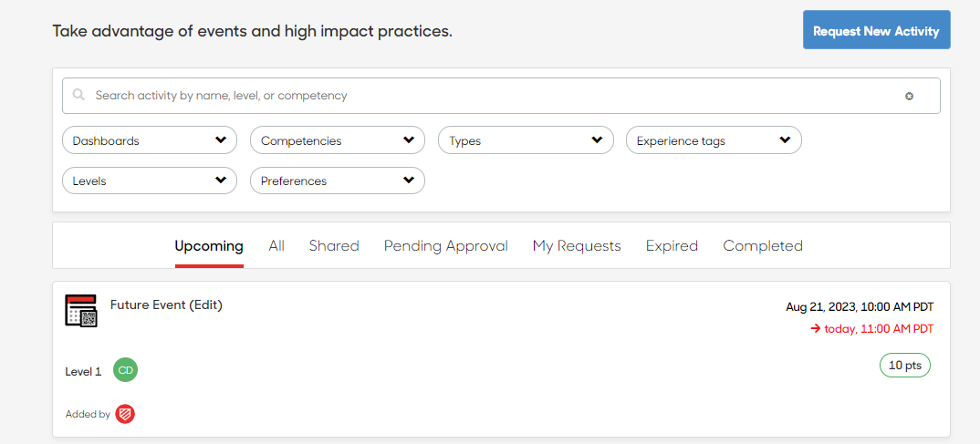Click the red shield Added by avatar
The height and width of the screenshot is (444, 980).
tap(125, 414)
